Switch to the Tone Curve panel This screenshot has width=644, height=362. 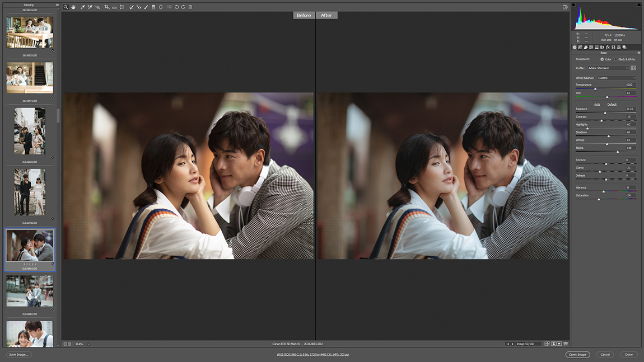click(x=580, y=47)
